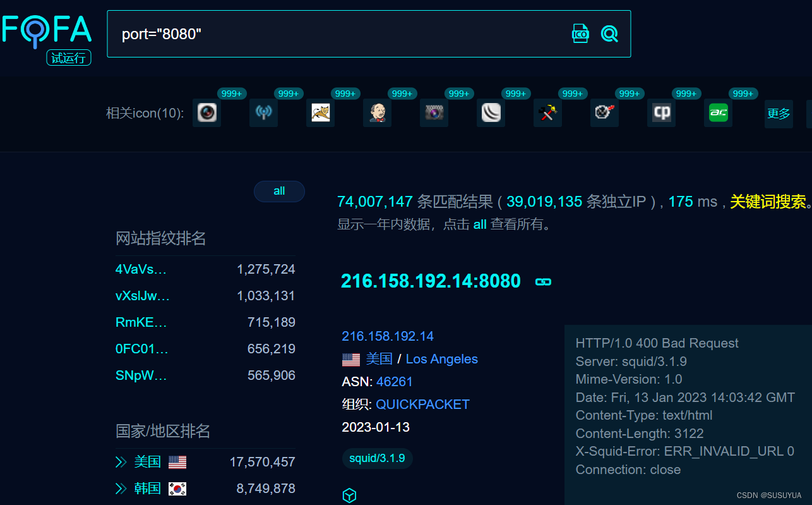Image resolution: width=812 pixels, height=505 pixels.
Task: Click the 999+ badge above the Jenkins icon
Action: click(402, 94)
